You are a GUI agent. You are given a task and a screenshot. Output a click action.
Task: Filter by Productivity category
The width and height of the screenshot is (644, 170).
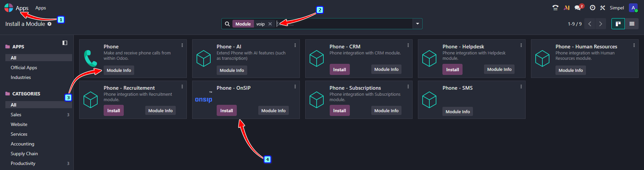pyautogui.click(x=39, y=163)
